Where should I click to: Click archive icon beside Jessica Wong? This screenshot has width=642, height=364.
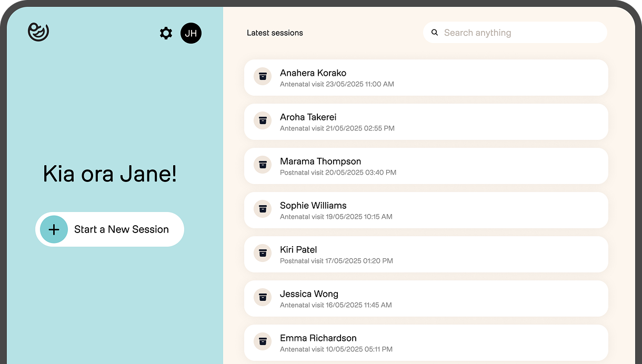[263, 297]
